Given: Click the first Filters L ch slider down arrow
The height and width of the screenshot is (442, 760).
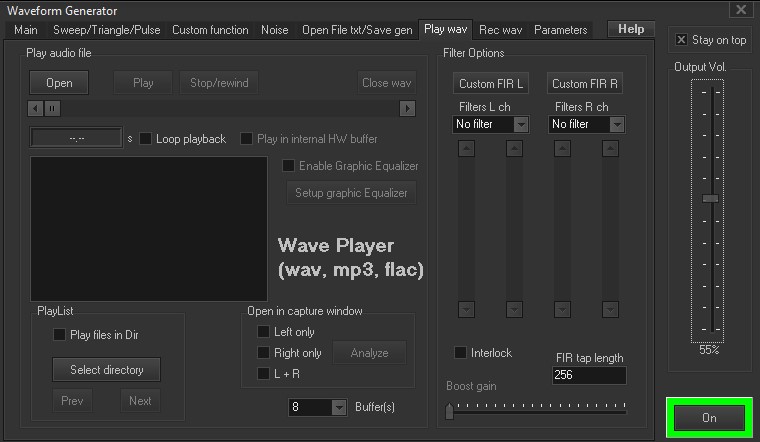Looking at the screenshot, I should [466, 309].
